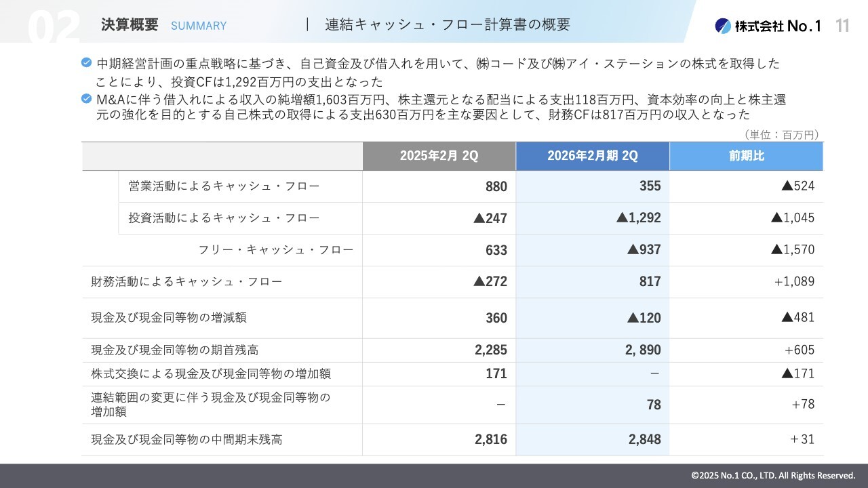Click the No.1 company logo icon
This screenshot has height=488, width=868.
coord(723,26)
